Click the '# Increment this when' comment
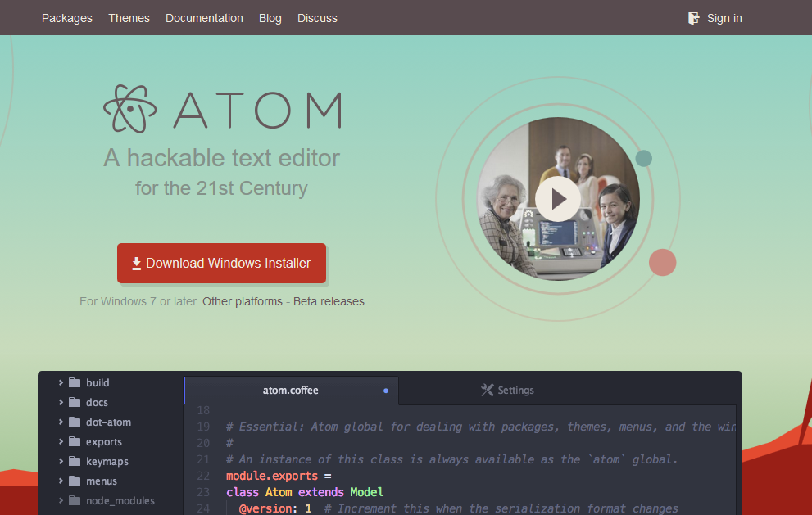The width and height of the screenshot is (812, 515). 501,508
